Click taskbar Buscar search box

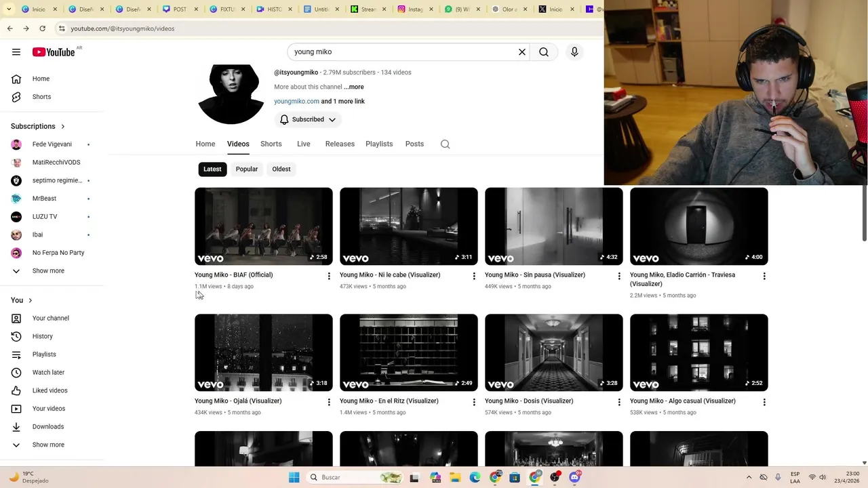(x=353, y=477)
